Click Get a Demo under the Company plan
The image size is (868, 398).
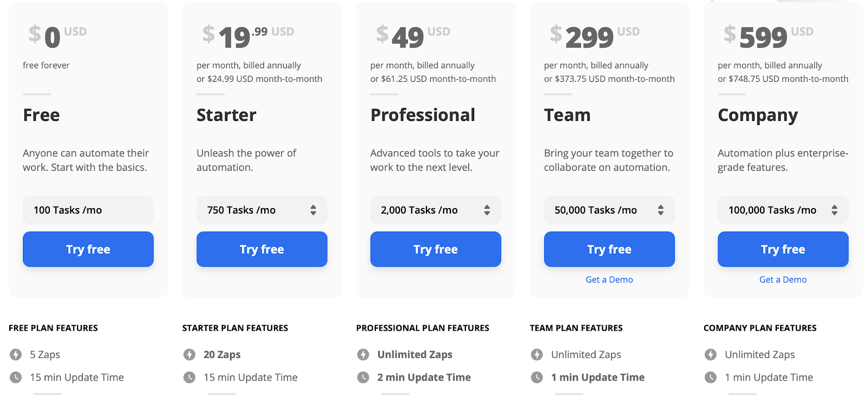coord(782,279)
